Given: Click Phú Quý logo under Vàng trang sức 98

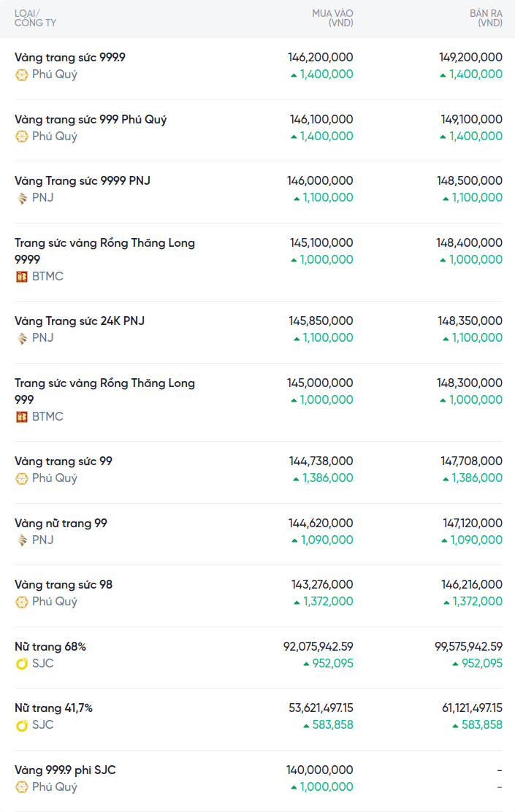Looking at the screenshot, I should coord(22,602).
